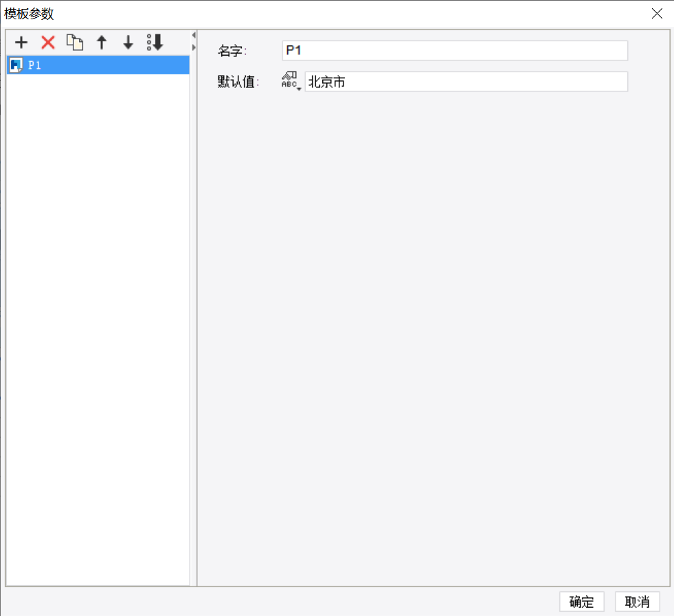This screenshot has height=616, width=674.
Task: Delete the selected parameter with red X
Action: (x=48, y=42)
